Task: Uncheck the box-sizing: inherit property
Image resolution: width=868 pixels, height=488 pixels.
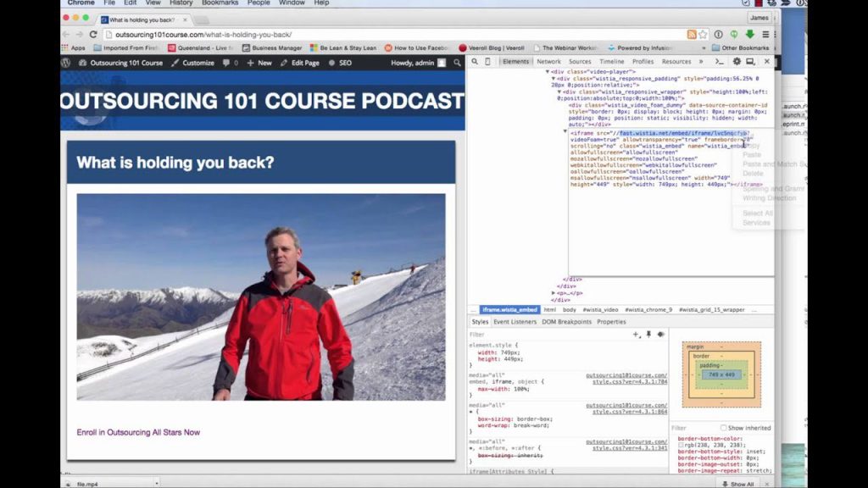Action: tap(475, 455)
